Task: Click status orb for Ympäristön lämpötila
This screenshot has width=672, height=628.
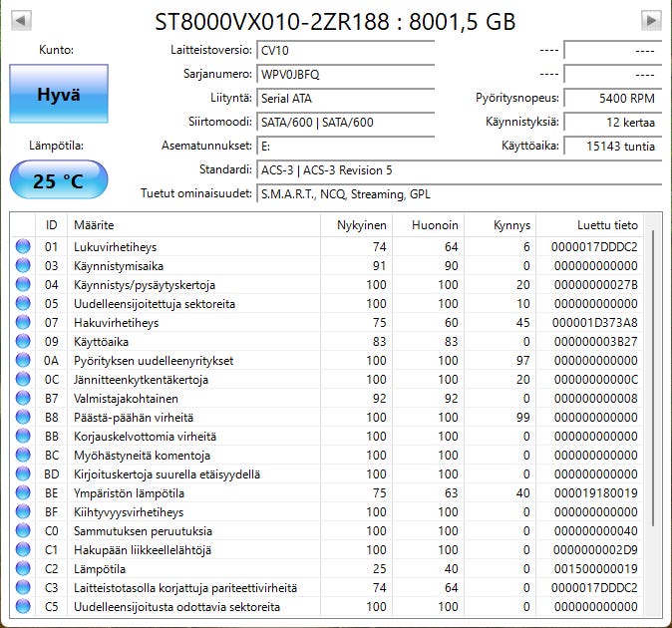Action: tap(23, 493)
